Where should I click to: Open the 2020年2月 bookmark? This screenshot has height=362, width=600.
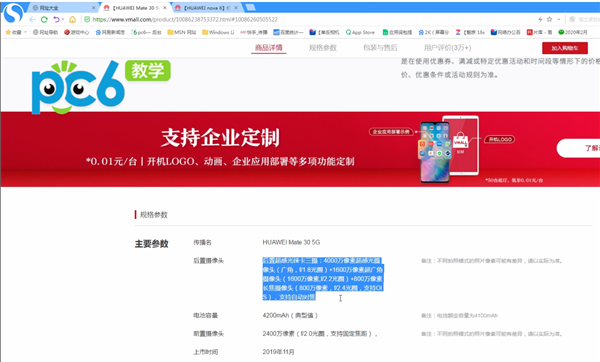[x=573, y=32]
